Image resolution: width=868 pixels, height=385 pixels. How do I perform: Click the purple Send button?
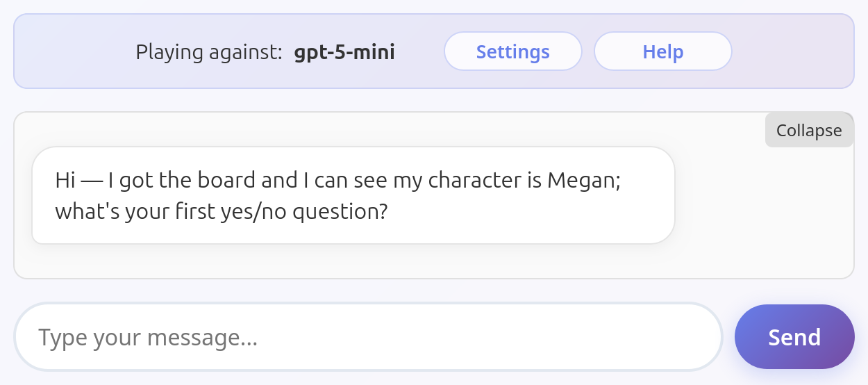point(794,337)
